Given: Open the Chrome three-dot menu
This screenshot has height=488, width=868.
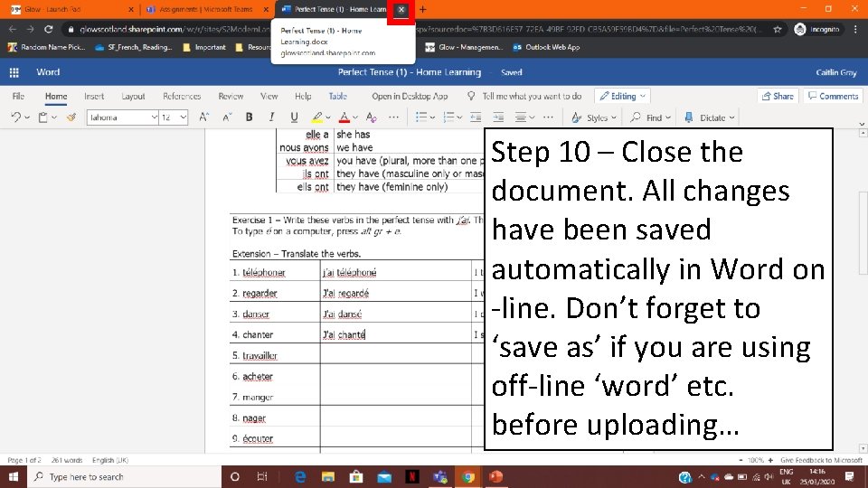Looking at the screenshot, I should click(x=856, y=29).
